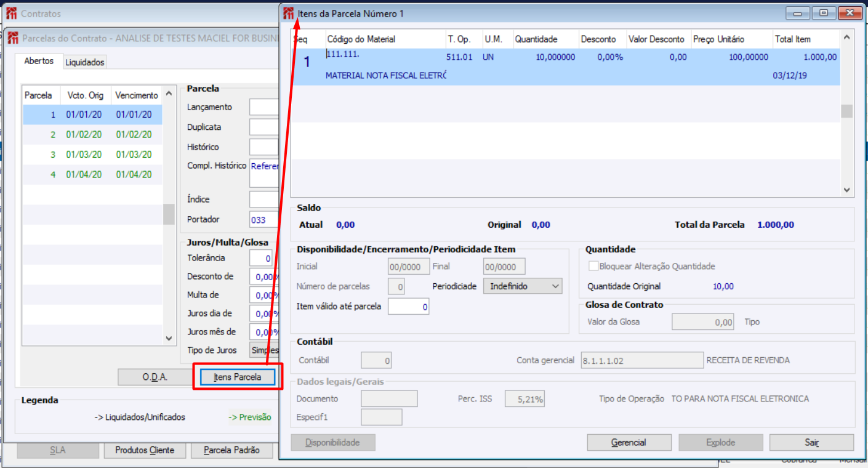868x468 pixels.
Task: Click items grid scroll up arrow
Action: [x=847, y=38]
